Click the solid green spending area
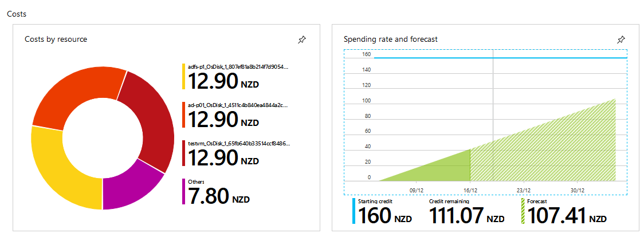This screenshot has height=241, width=644. 443,171
